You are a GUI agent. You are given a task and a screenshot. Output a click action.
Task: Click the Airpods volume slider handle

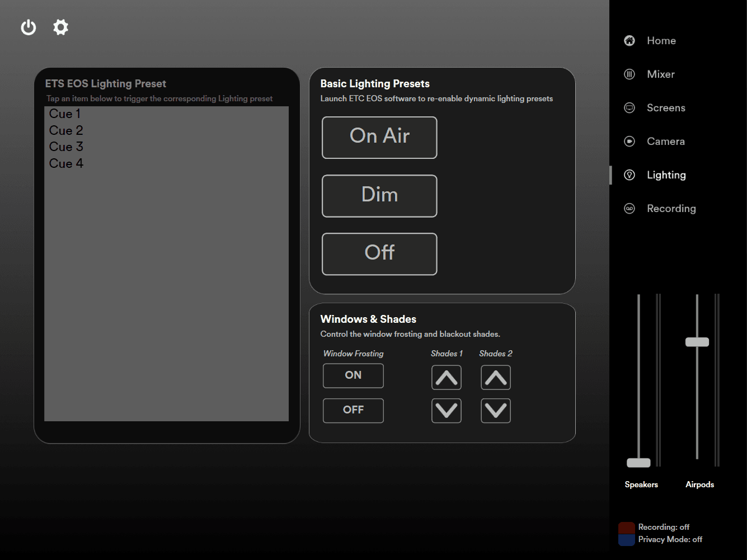697,342
